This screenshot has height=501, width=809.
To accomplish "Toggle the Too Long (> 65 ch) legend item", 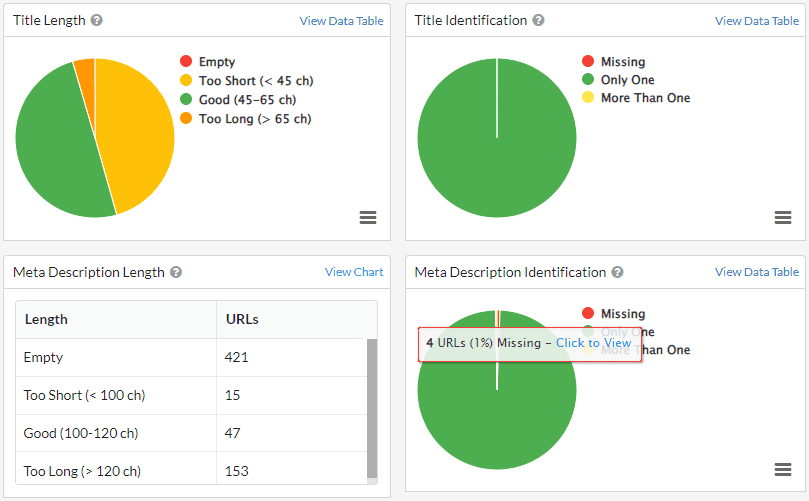I will 246,119.
